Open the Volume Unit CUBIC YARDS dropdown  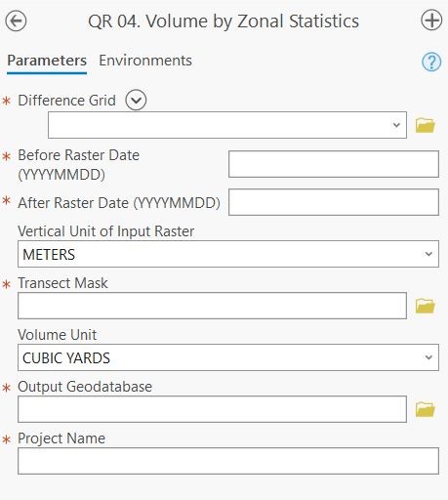228,357
